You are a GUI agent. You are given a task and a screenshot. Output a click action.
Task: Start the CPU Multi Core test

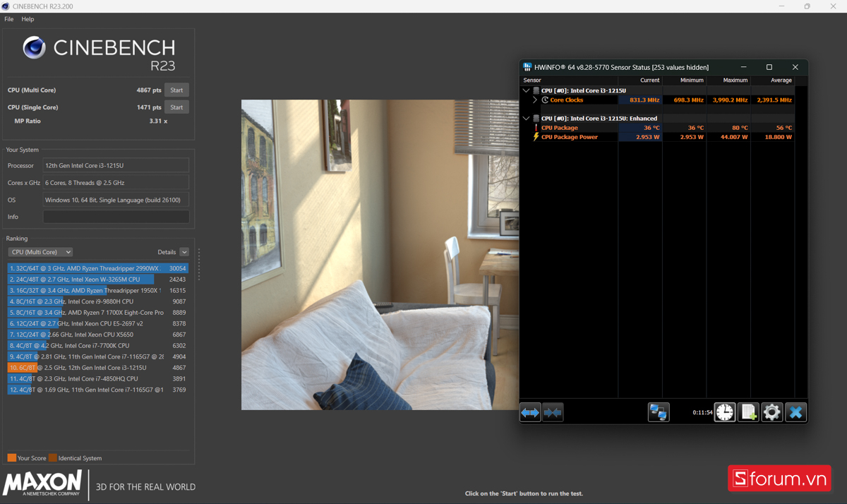coord(176,90)
